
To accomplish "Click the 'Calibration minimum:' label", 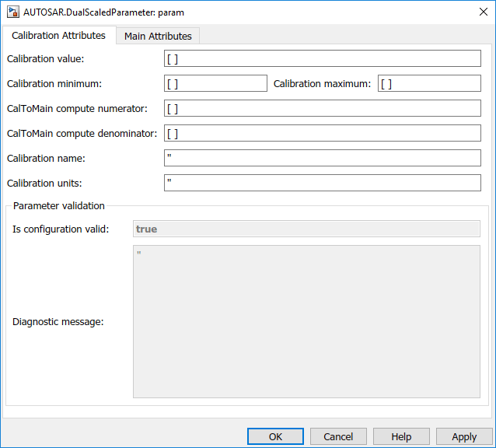I will 54,83.
